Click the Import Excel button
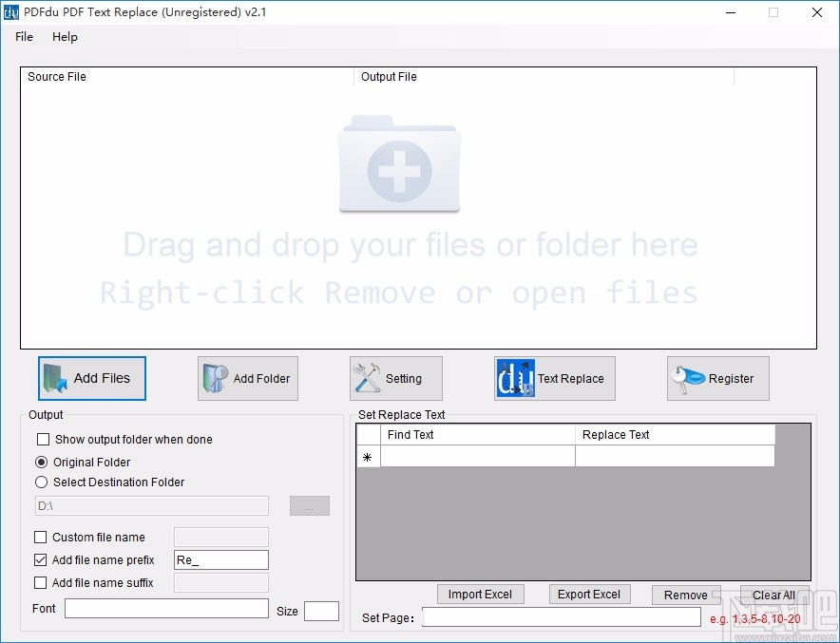840x643 pixels. point(481,594)
